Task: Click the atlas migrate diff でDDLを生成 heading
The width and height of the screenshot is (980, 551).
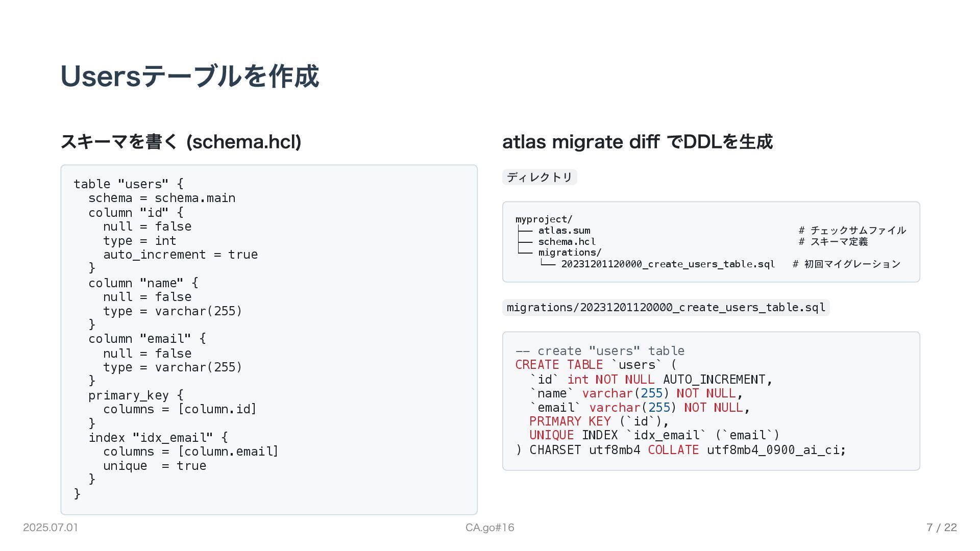Action: click(637, 142)
